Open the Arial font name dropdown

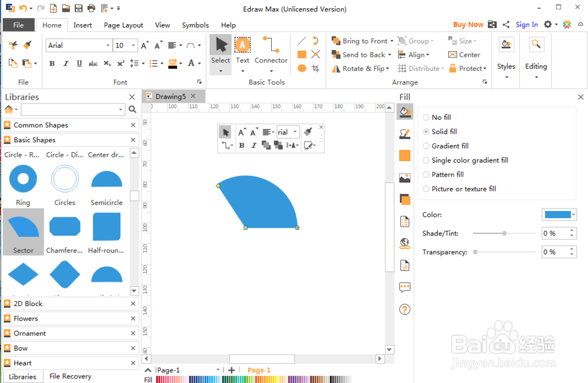coord(108,45)
